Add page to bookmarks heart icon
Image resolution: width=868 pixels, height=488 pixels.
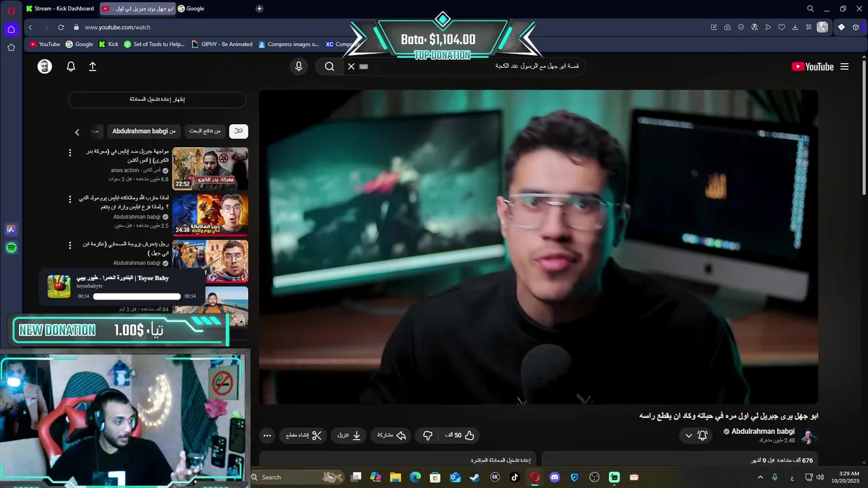(781, 27)
